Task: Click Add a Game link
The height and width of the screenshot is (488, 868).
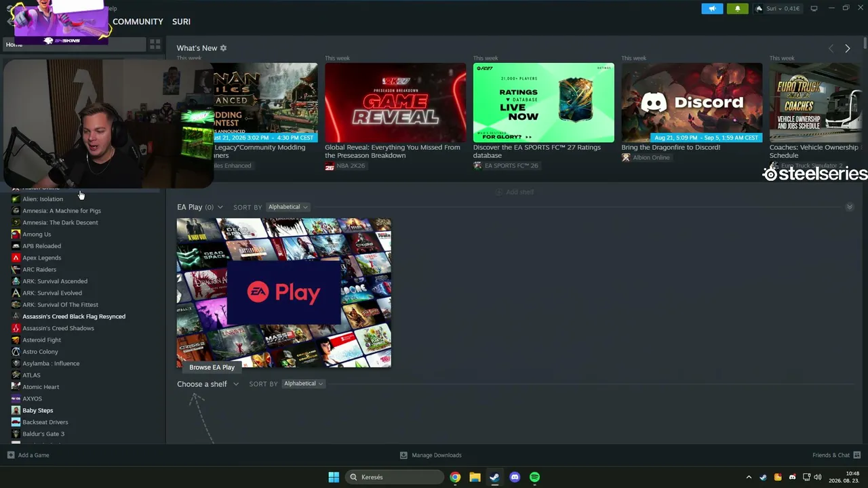Action: coord(34,455)
